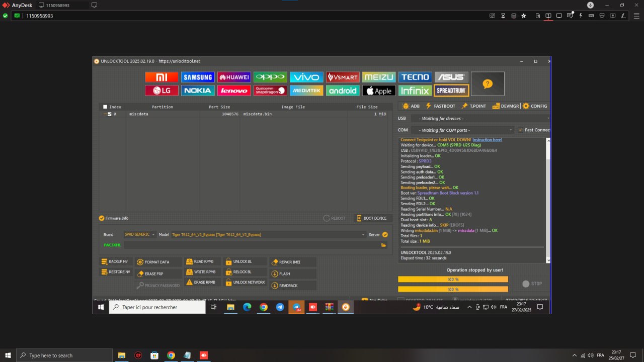Screen dimensions: 644x362
Task: Select the Apple brand logo
Action: coord(379,90)
